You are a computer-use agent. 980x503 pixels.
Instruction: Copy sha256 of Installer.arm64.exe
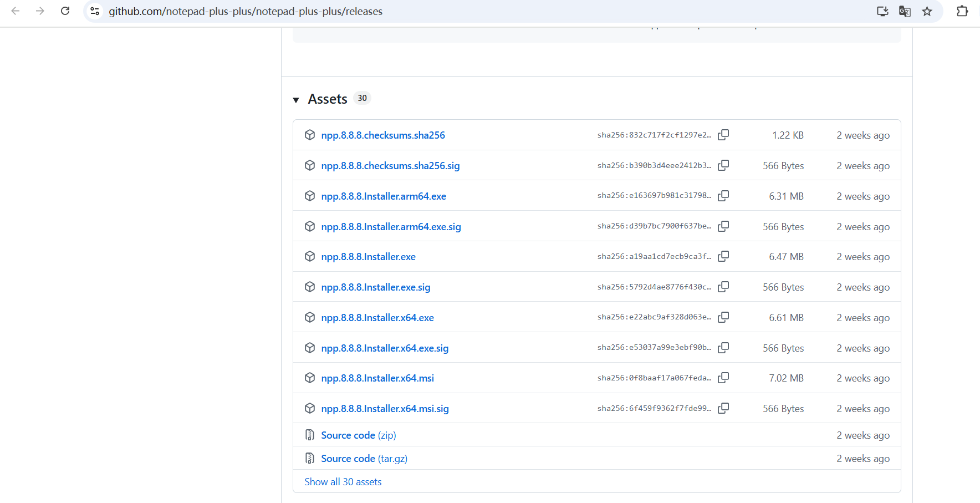(x=723, y=196)
